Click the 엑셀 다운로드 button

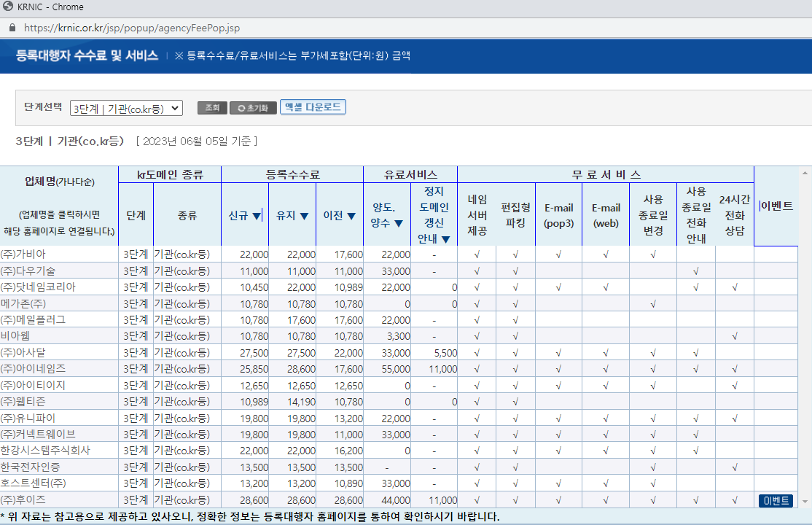tap(313, 106)
